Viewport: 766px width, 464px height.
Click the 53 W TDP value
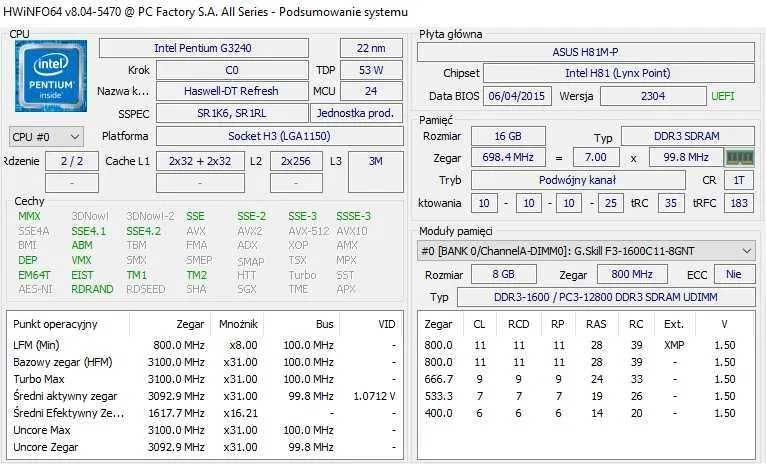[371, 70]
